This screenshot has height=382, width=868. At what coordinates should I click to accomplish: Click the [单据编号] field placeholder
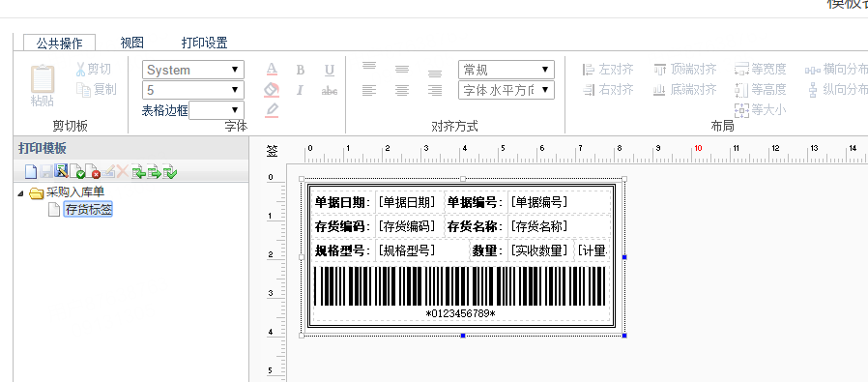coord(539,202)
